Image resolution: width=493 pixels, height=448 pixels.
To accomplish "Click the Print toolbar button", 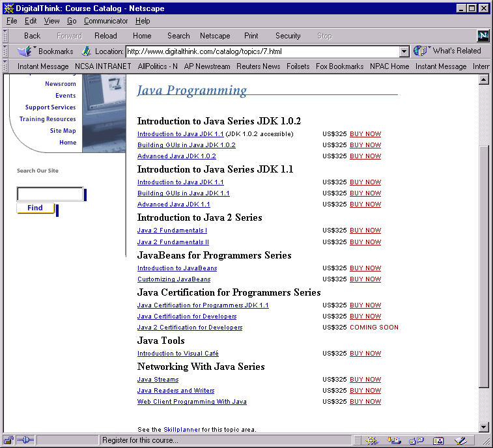I will [x=251, y=36].
